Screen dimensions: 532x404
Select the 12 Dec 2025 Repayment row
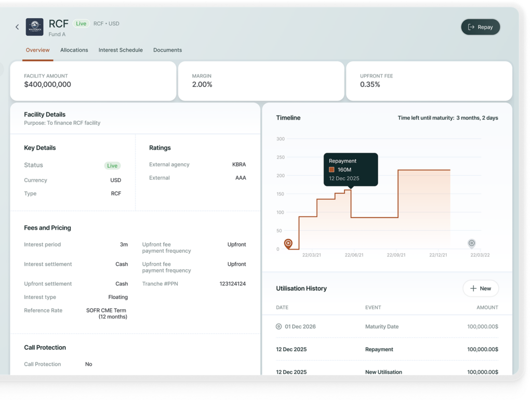pyautogui.click(x=387, y=349)
